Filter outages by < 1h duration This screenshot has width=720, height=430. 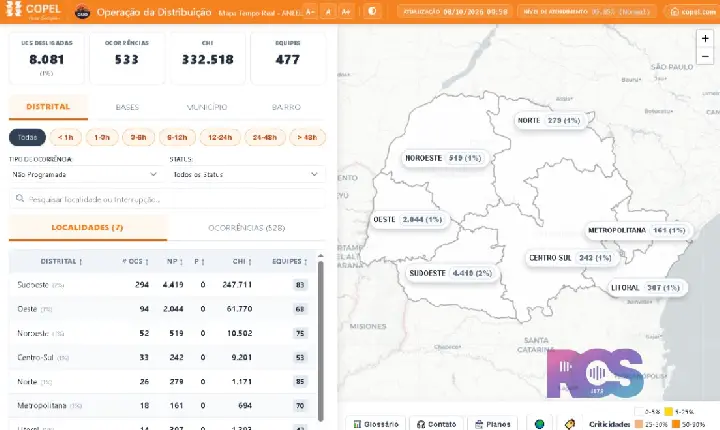(66, 137)
